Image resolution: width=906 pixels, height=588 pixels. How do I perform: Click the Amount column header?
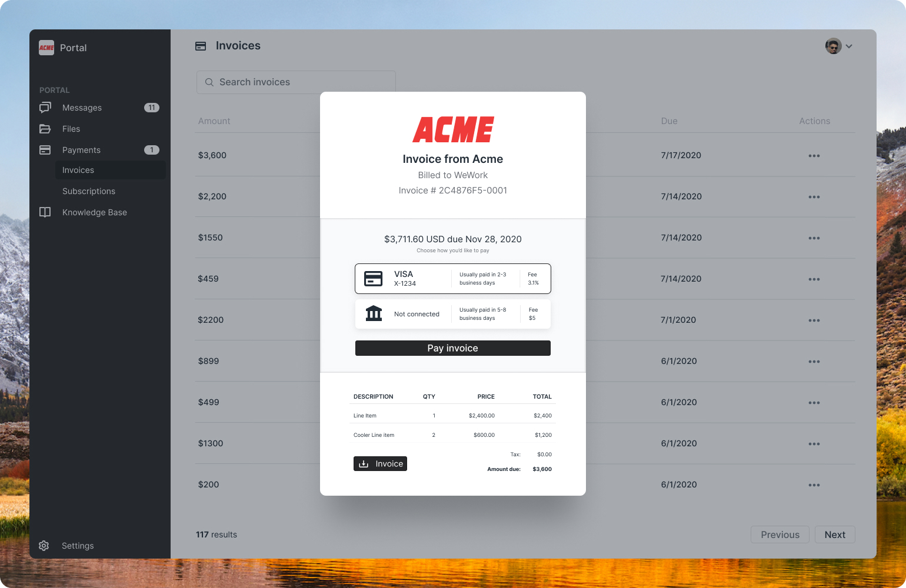214,121
